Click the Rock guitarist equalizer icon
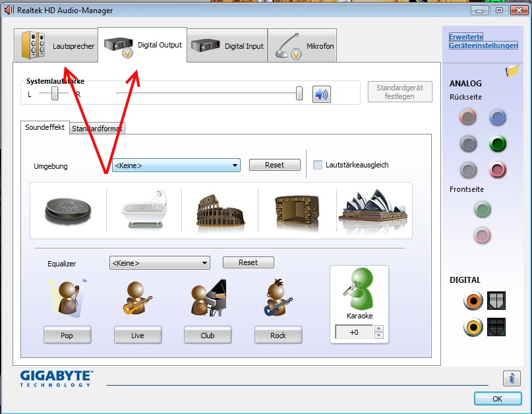 [278, 297]
